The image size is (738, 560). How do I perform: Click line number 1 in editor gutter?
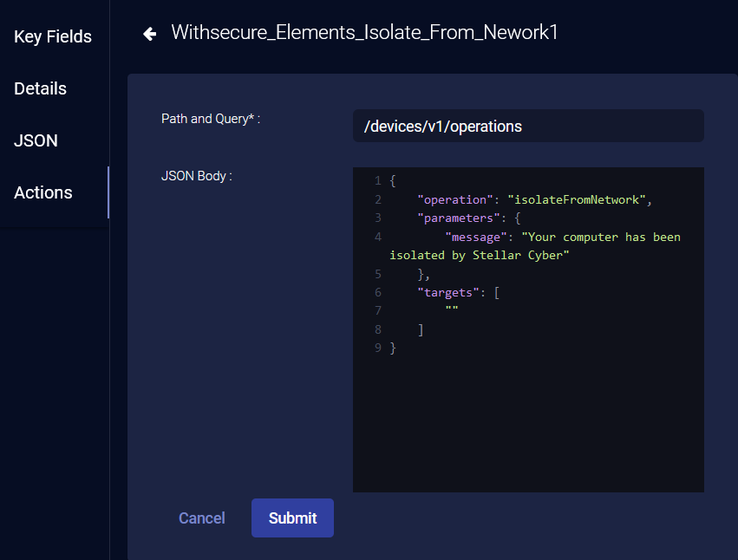(378, 180)
